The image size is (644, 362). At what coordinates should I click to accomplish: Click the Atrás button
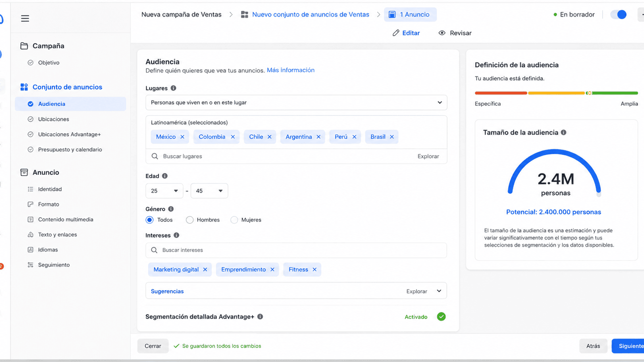coord(593,346)
